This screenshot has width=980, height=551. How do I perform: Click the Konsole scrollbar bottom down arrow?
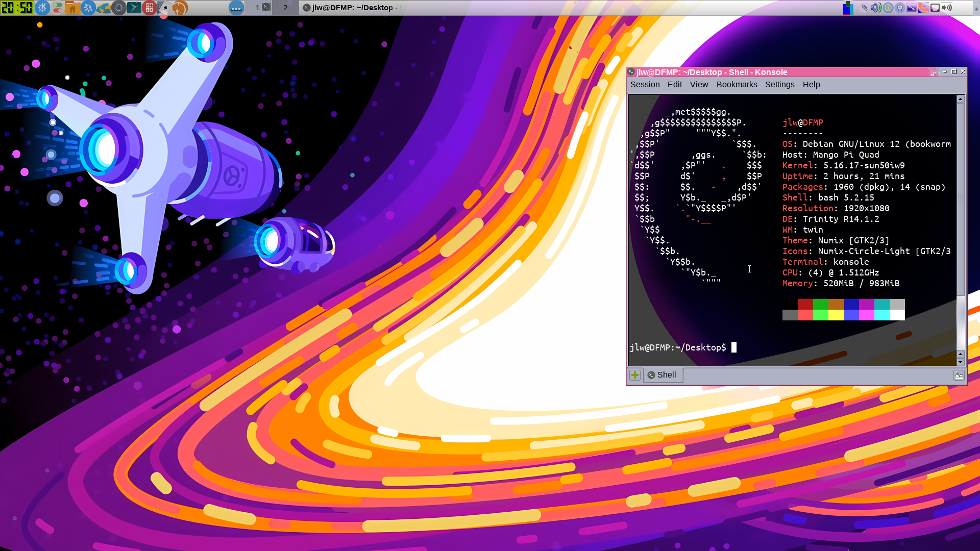point(960,362)
